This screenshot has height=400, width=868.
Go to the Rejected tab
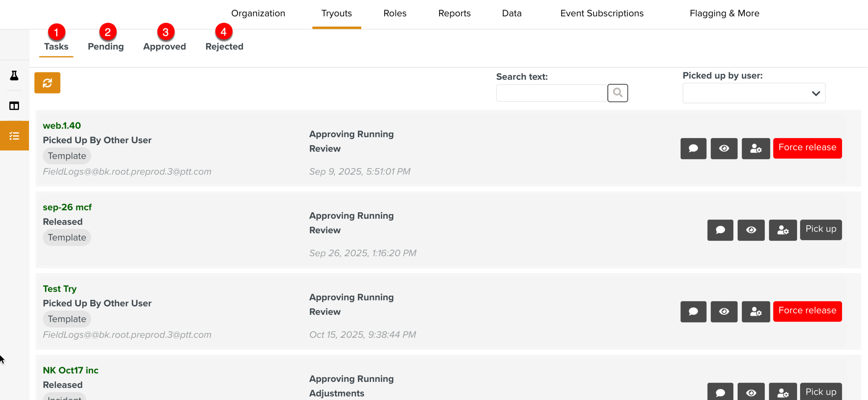224,47
